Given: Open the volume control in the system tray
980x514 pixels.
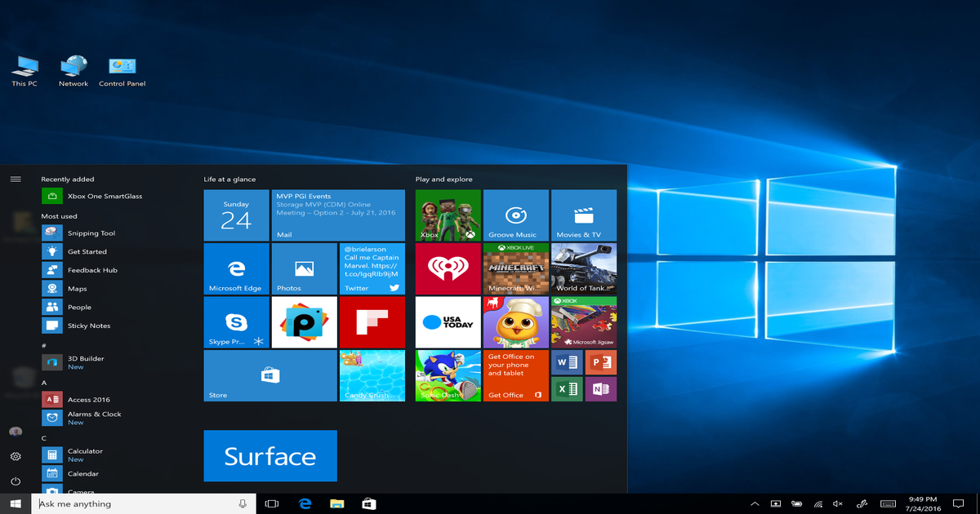Looking at the screenshot, I should 838,503.
